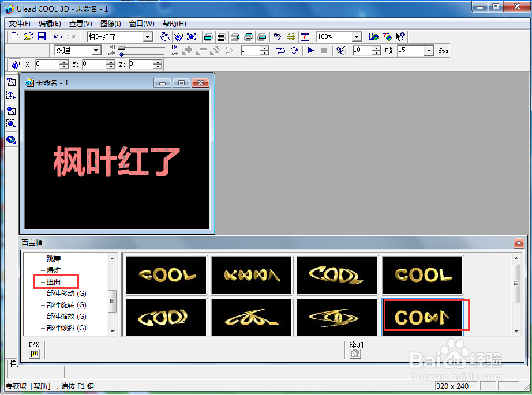The width and height of the screenshot is (532, 395).
Task: Click the smooth animation path icon
Action: click(x=229, y=51)
